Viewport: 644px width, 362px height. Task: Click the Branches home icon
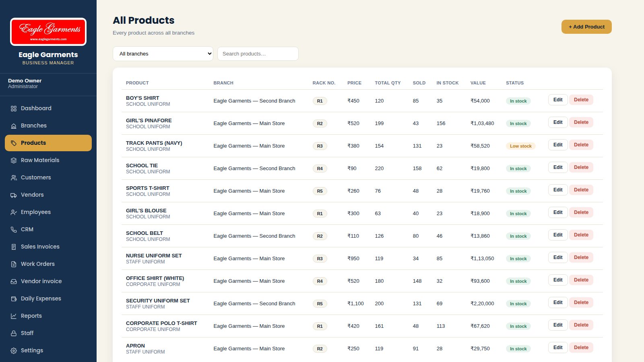point(14,126)
